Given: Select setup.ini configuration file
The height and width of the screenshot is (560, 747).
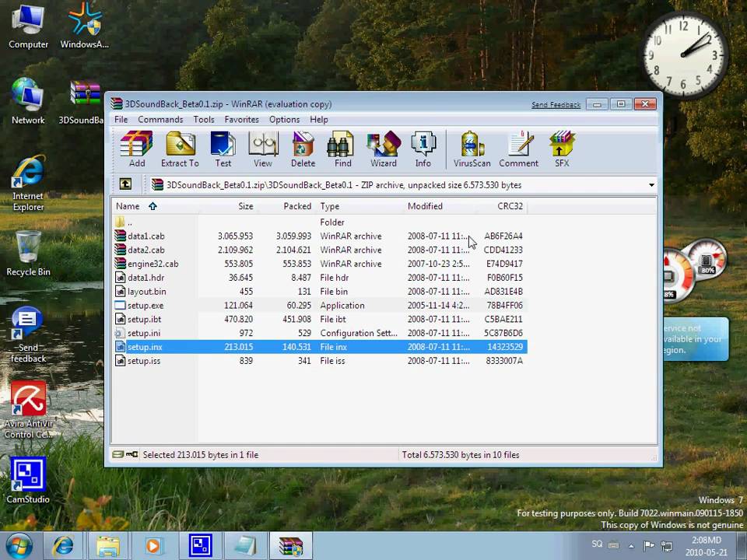Looking at the screenshot, I should point(320,333).
